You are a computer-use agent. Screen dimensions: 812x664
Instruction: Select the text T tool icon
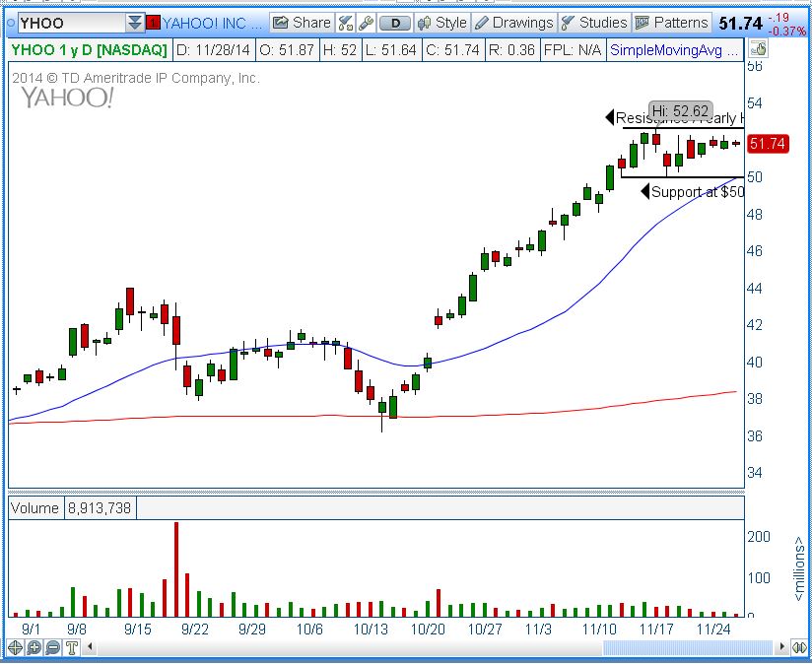point(72,647)
